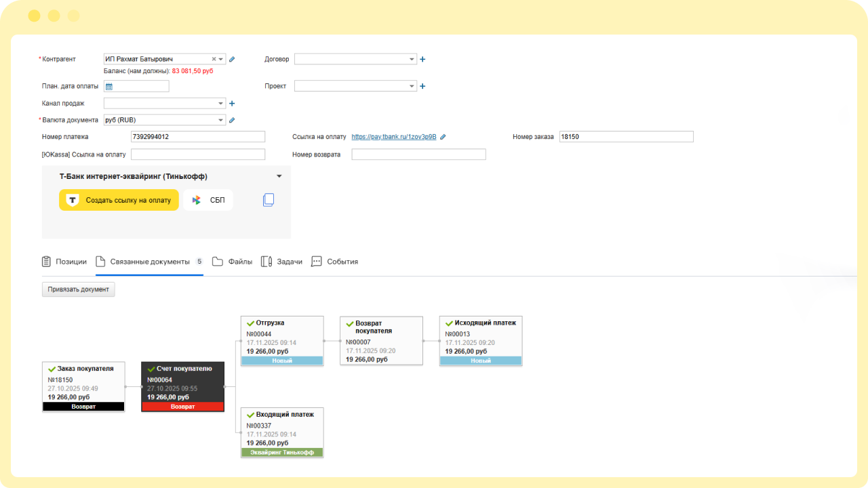Edit the Контрагент via its pencil icon
Screen dimensions: 868x488
pos(232,59)
